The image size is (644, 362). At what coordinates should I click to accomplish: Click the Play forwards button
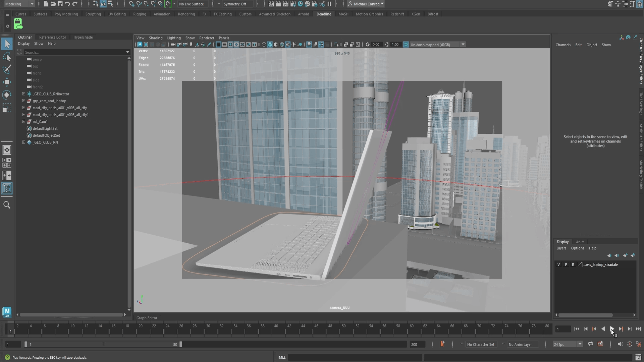[x=612, y=329]
